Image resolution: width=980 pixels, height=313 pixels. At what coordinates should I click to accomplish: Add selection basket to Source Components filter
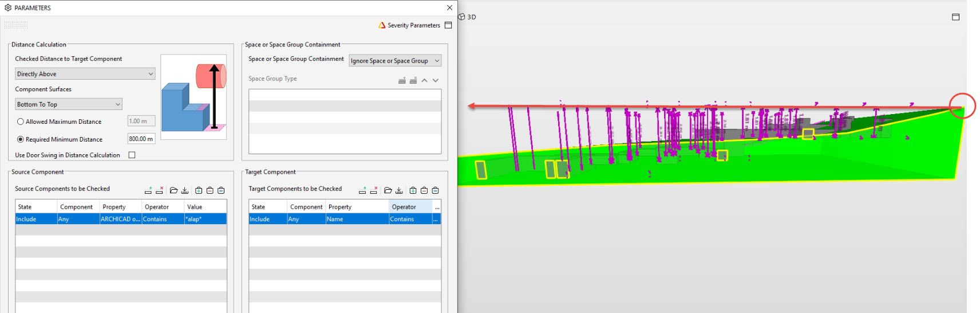coord(199,190)
